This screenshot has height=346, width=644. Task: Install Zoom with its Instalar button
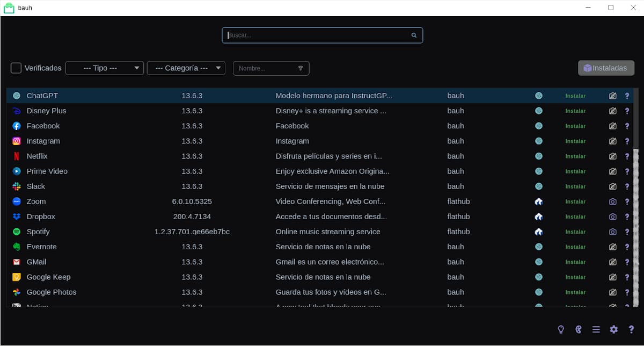575,201
